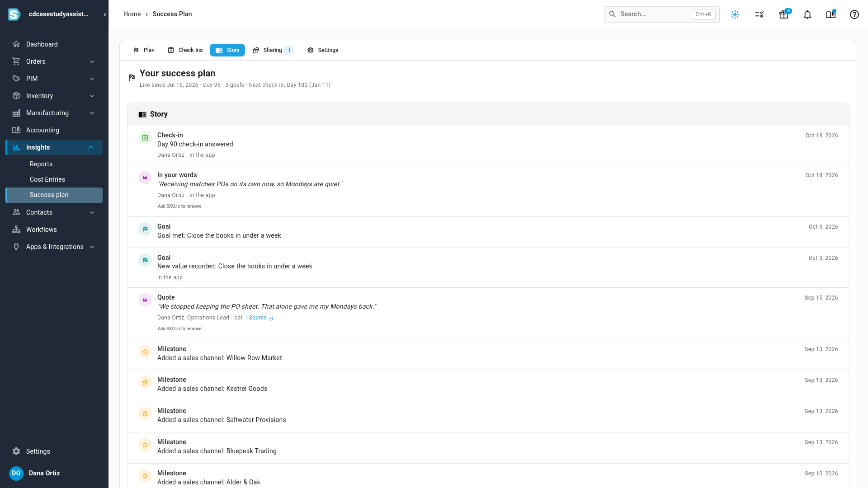
Task: Collapse the sidebar with the chevron arrow
Action: click(x=104, y=14)
